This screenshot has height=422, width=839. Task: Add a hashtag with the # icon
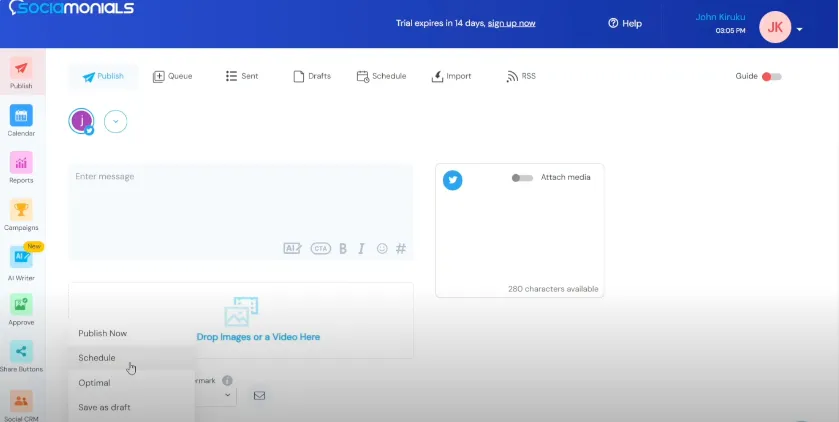(401, 249)
